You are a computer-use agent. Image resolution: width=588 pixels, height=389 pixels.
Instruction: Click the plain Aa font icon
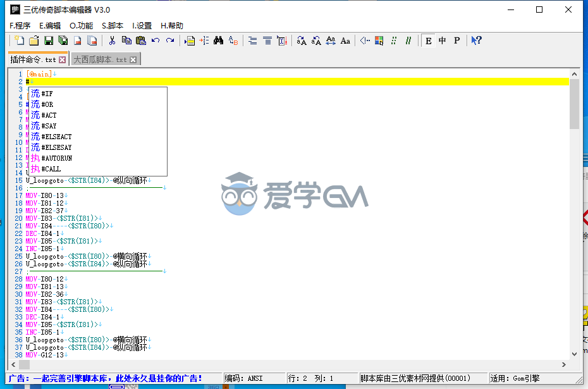tap(345, 40)
